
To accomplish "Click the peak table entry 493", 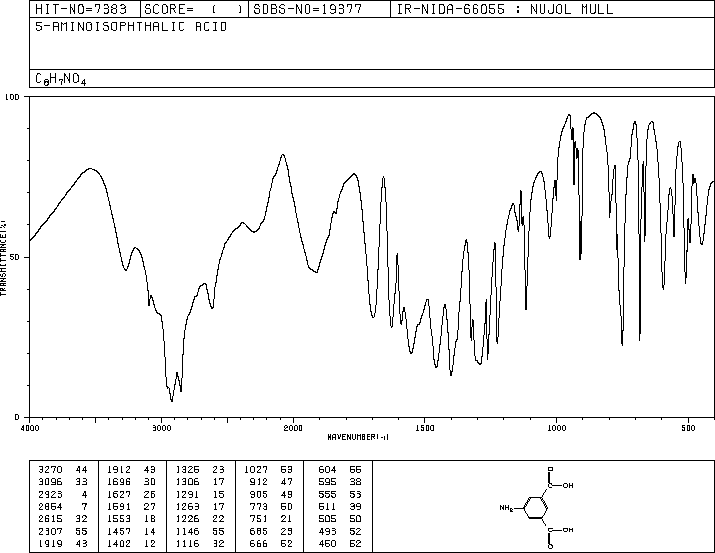I will pos(327,531).
